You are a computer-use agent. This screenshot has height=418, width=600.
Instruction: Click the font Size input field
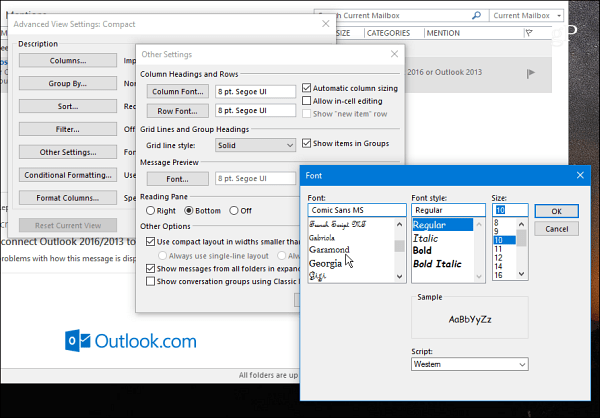click(510, 210)
